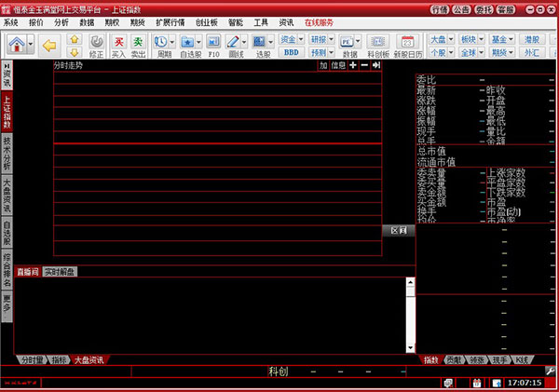Viewport: 559px width, 392px height.
Task: Open the 分析 menu
Action: coord(61,20)
